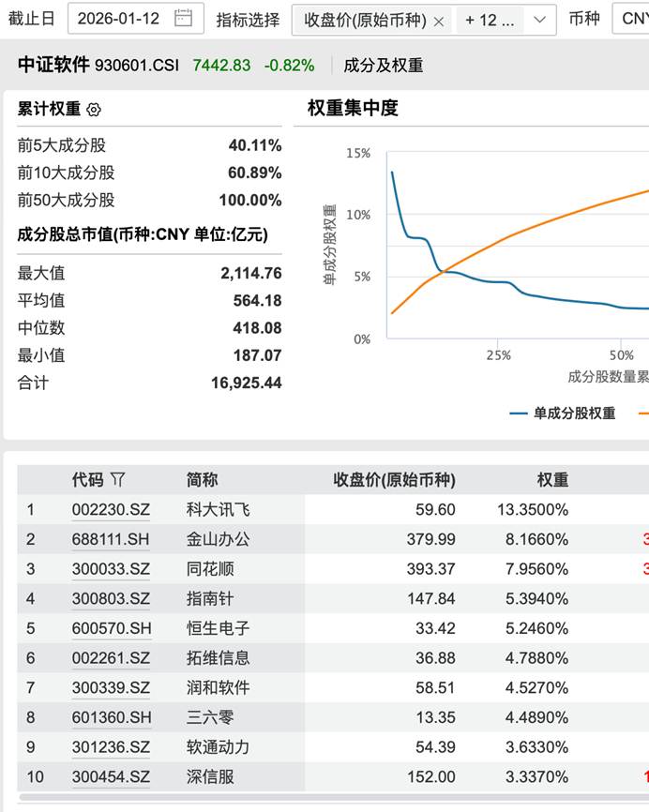
Task: Click index value 7442.83
Action: tap(221, 66)
